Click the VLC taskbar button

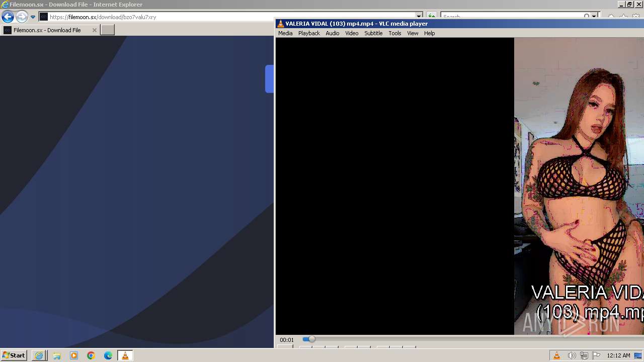pyautogui.click(x=125, y=355)
